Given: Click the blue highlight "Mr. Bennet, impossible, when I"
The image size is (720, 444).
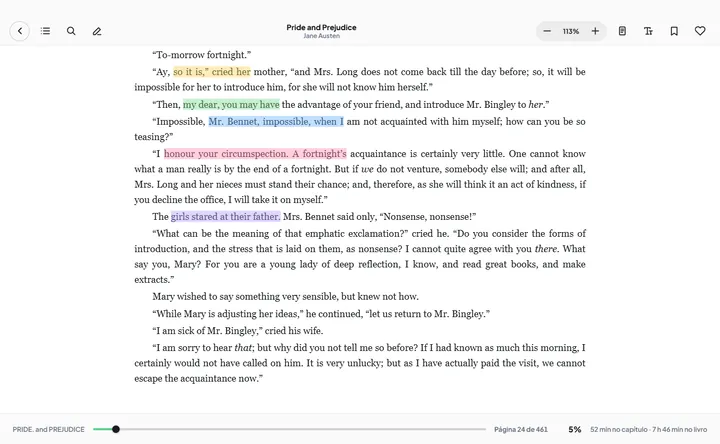Looking at the screenshot, I should point(276,122).
